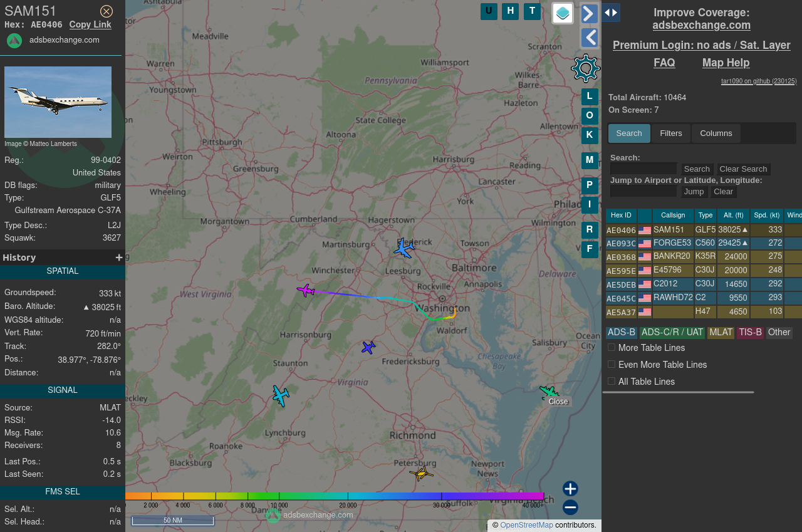This screenshot has height=532, width=802.
Task: Click the US flag in SAM151 row
Action: 645,231
